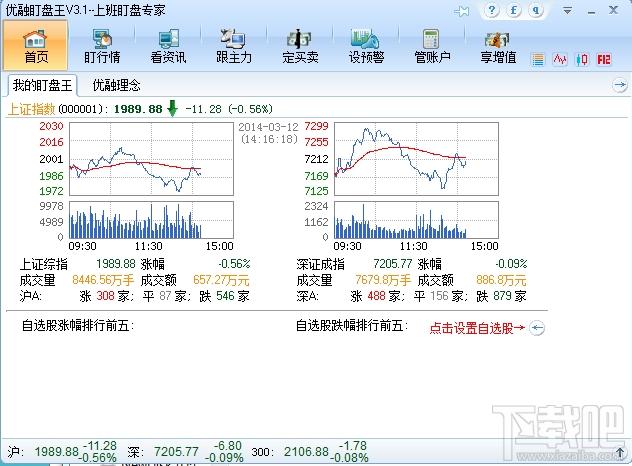Open the 看资讯 news section

click(168, 46)
